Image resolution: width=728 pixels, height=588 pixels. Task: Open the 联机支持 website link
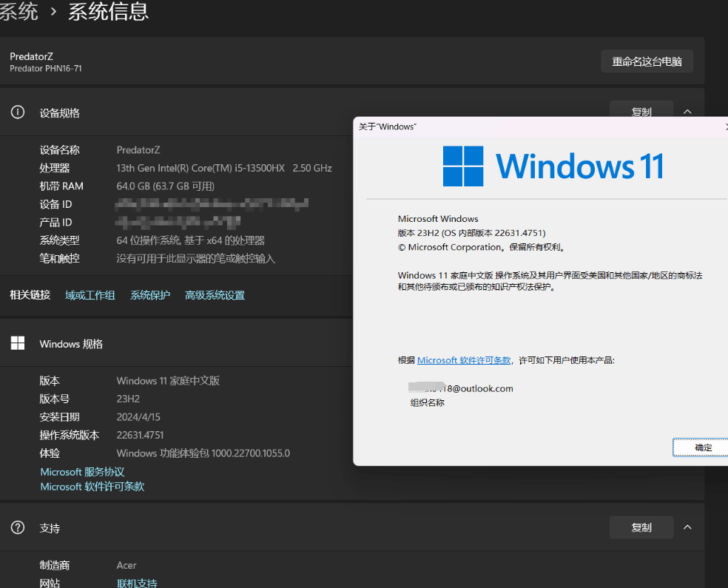click(x=137, y=583)
